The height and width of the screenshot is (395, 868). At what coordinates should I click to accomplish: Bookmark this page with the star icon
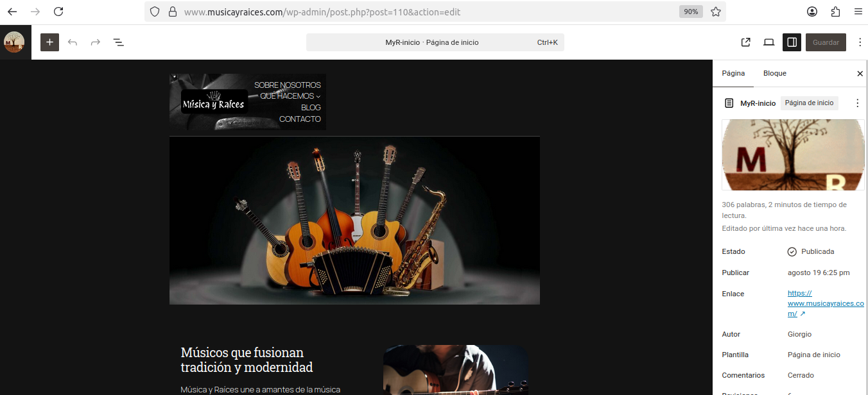[716, 12]
